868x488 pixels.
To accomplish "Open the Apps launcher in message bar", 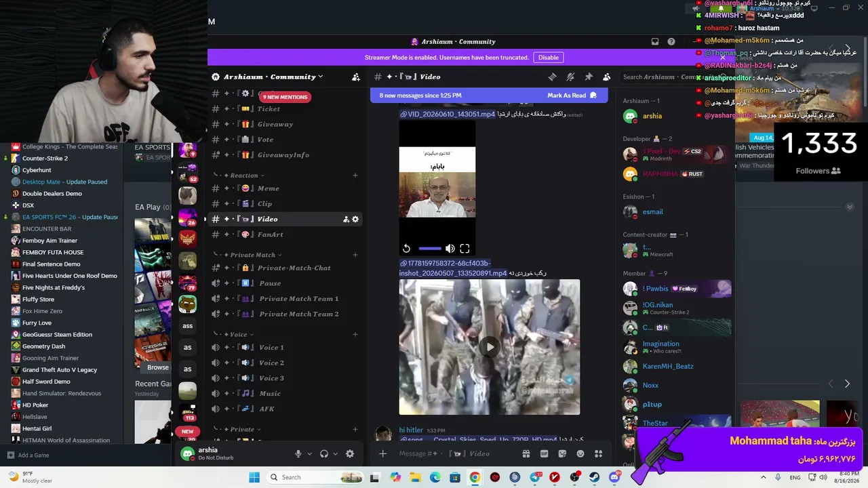I will (598, 453).
